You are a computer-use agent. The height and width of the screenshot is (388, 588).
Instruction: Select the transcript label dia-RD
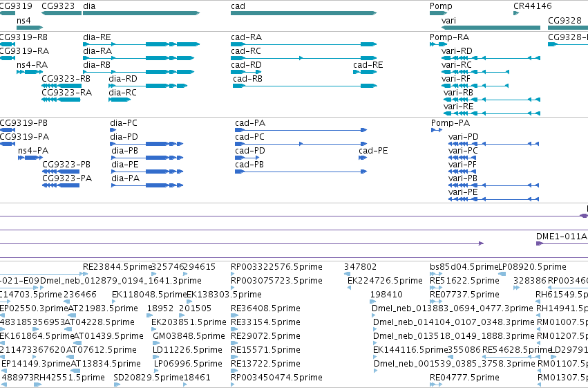122,79
